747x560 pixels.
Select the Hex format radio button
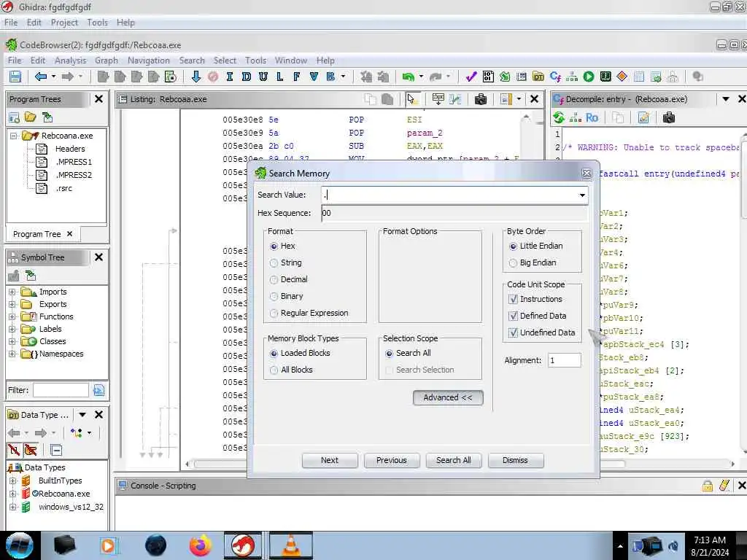tap(274, 246)
